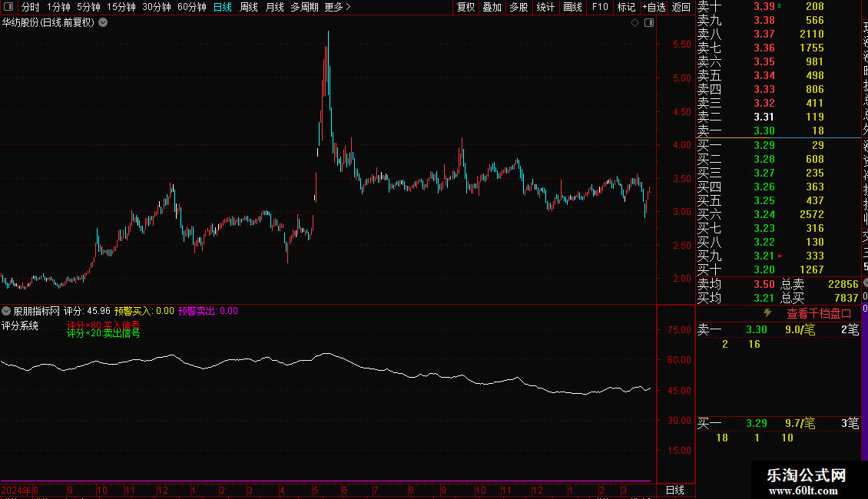Select the 卖一 3.30 ask row

click(x=778, y=131)
